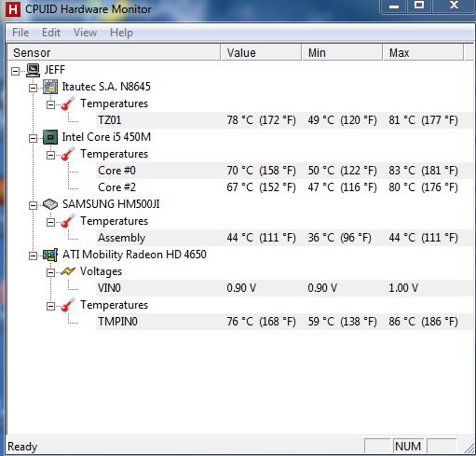Screen dimensions: 476x456
Task: Click the JEFF computer icon
Action: [x=33, y=70]
